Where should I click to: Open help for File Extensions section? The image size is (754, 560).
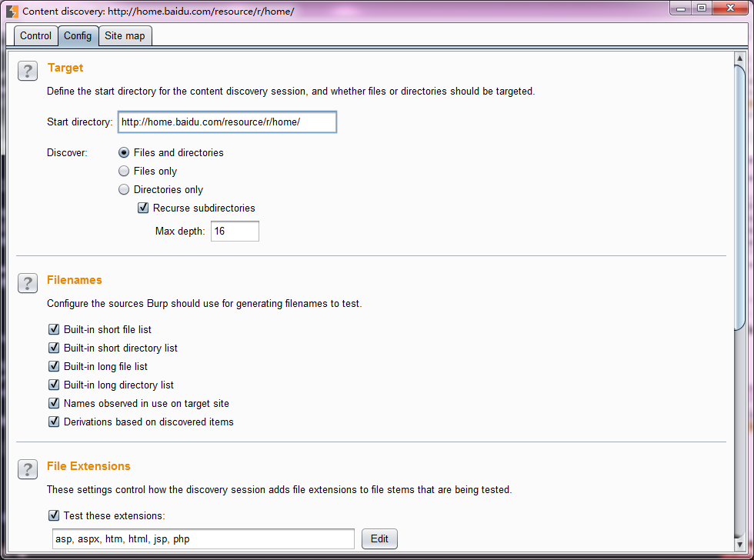[x=28, y=469]
